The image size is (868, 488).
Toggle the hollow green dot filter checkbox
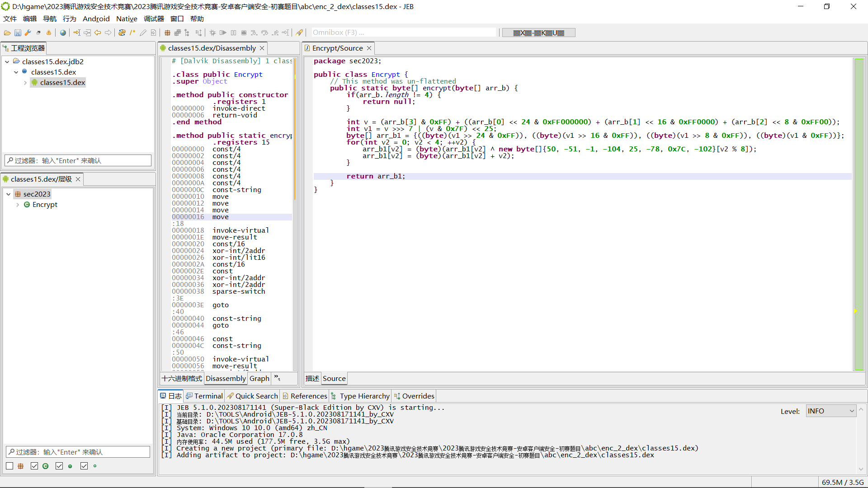[x=84, y=466]
